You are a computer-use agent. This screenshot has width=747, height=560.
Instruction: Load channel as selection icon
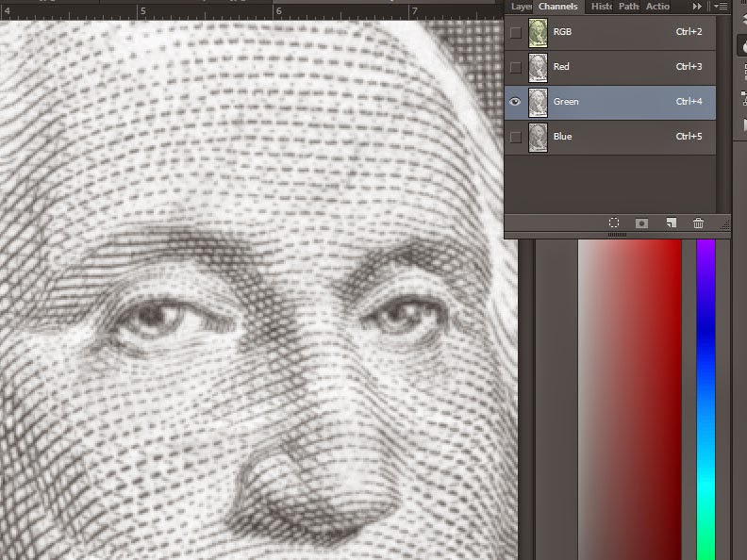pos(614,222)
